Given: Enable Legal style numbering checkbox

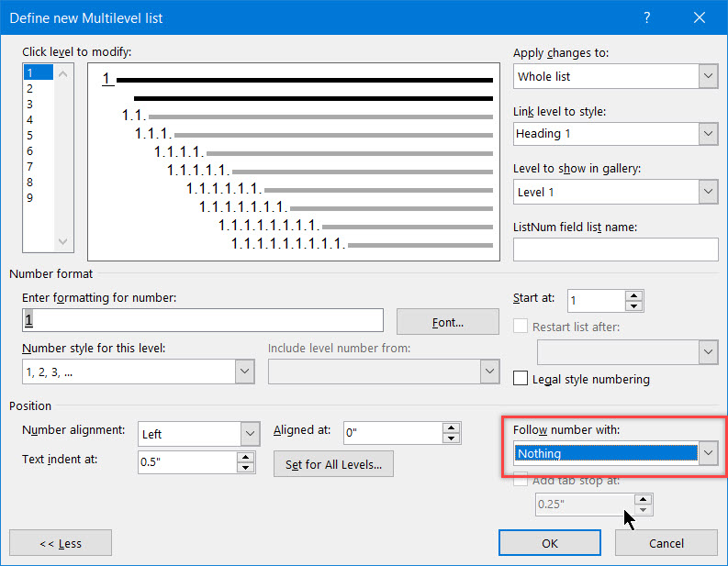Looking at the screenshot, I should pos(521,378).
